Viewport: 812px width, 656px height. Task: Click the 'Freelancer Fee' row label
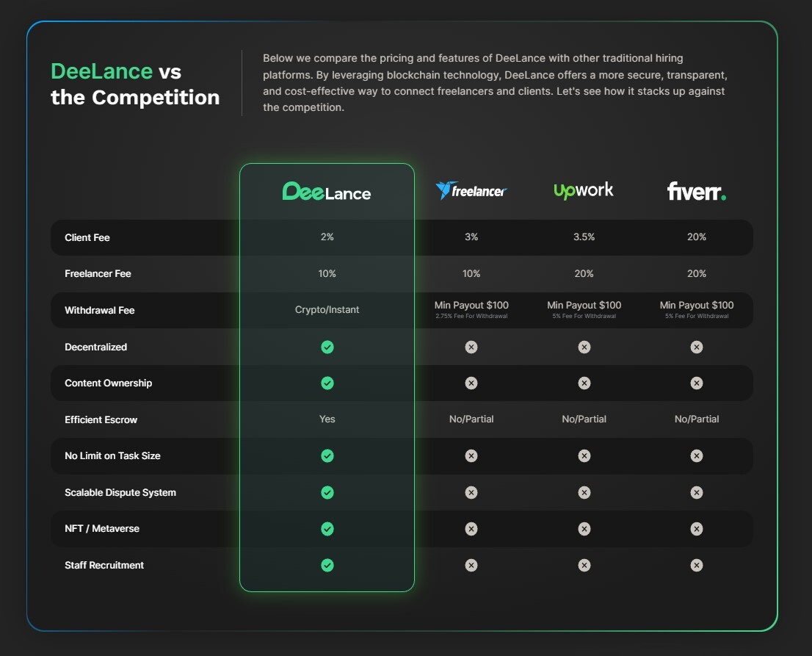(x=98, y=273)
